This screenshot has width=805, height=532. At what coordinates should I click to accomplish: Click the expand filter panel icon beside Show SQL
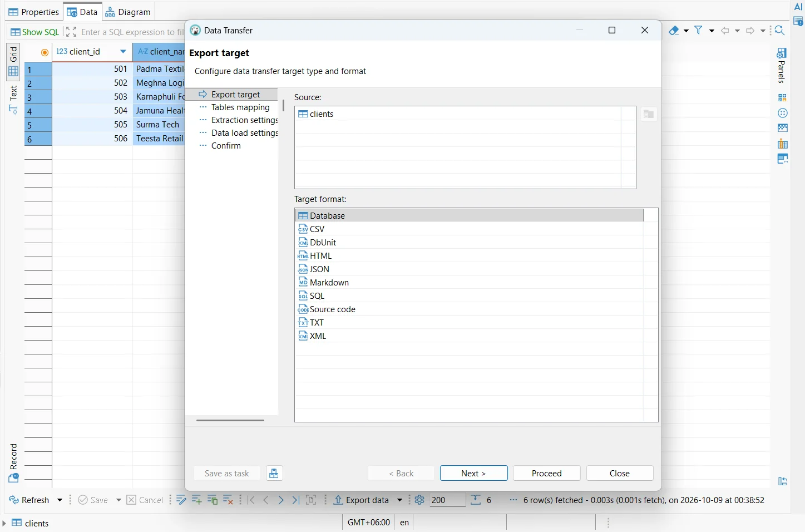[71, 32]
